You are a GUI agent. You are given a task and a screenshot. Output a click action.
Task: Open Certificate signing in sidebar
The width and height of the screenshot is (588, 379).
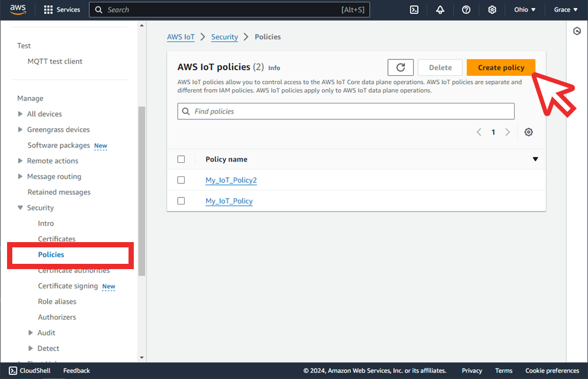[x=68, y=286]
